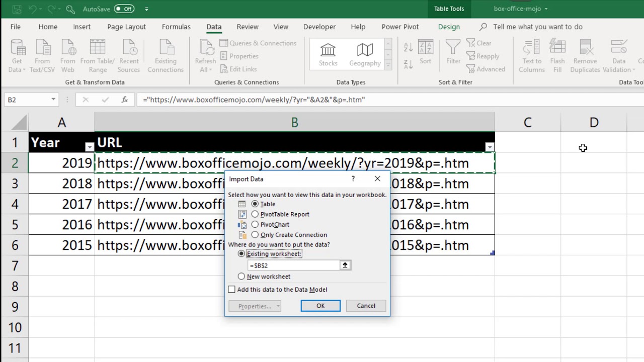Open the Power Pivot tab

pos(400,27)
